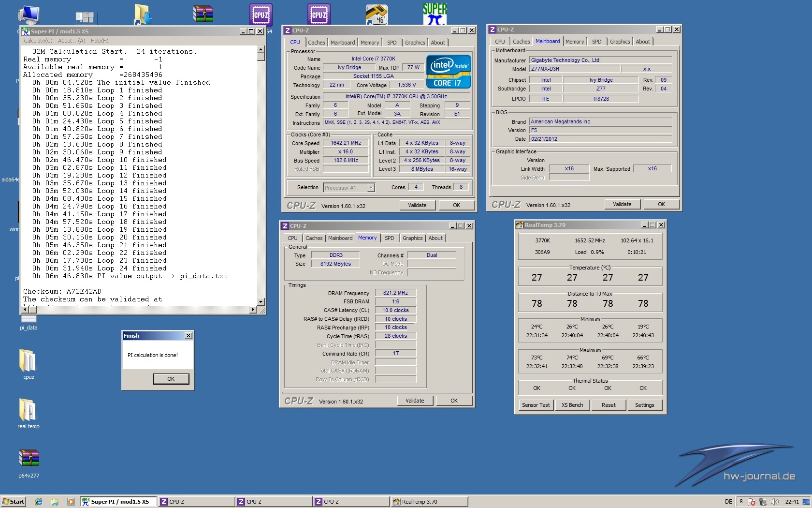This screenshot has width=812, height=508.
Task: Click XS Bench button in RealTemp
Action: pos(572,405)
